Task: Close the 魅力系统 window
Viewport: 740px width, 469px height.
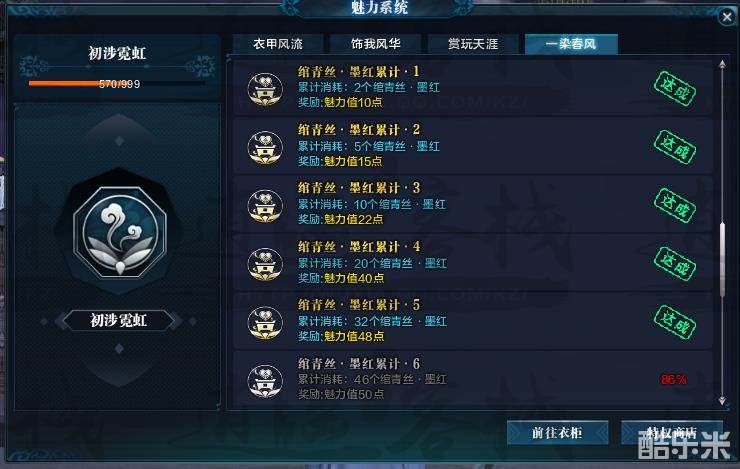Action: [x=727, y=17]
